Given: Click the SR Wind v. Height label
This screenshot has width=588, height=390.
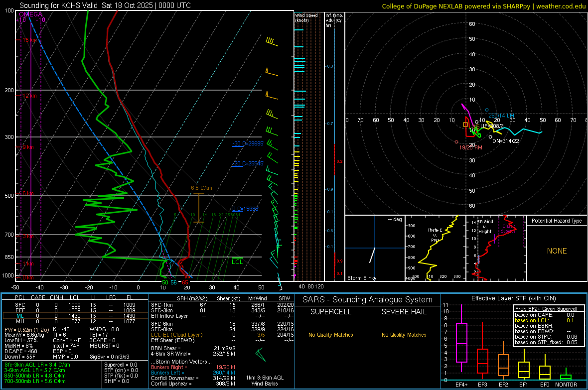Looking at the screenshot, I should tap(485, 227).
